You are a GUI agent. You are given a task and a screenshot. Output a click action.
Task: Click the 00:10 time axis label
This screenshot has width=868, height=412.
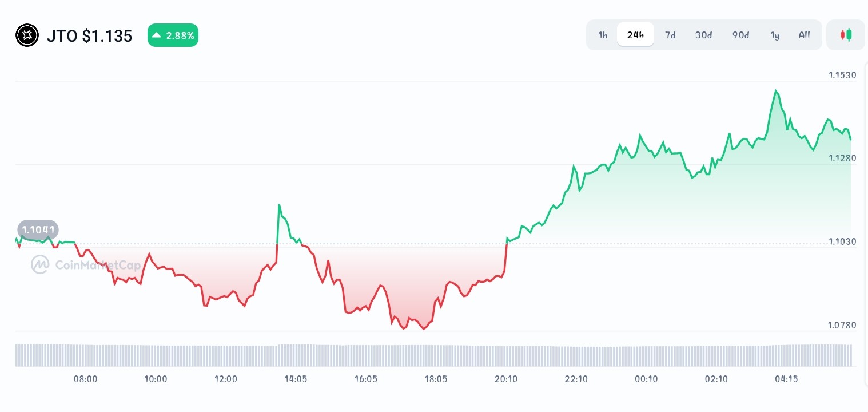pyautogui.click(x=646, y=379)
